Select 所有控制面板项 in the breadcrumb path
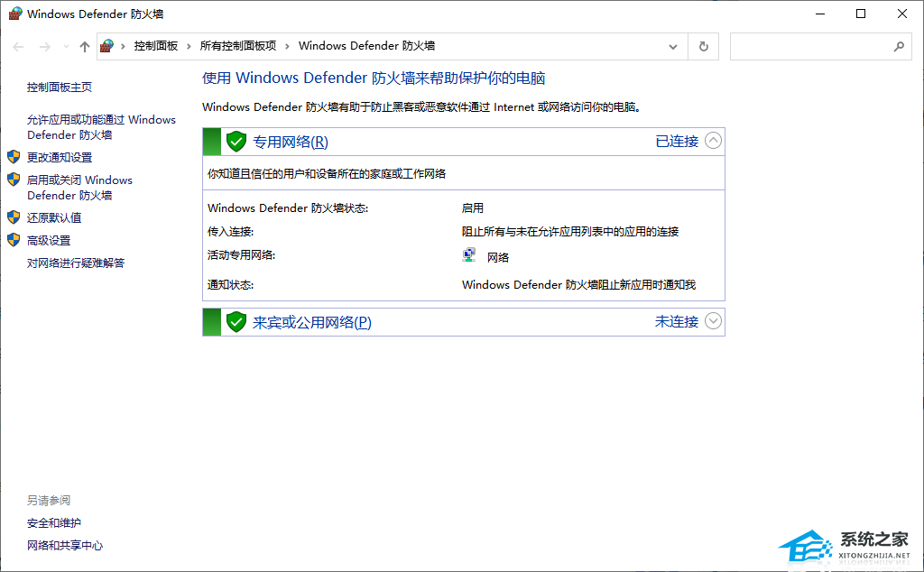The height and width of the screenshot is (572, 924). [x=238, y=46]
